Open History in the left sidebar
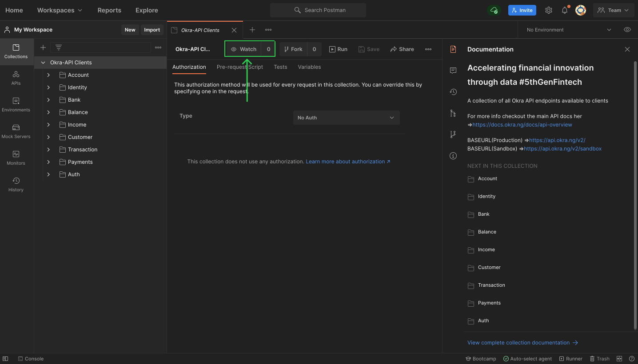 click(x=16, y=185)
